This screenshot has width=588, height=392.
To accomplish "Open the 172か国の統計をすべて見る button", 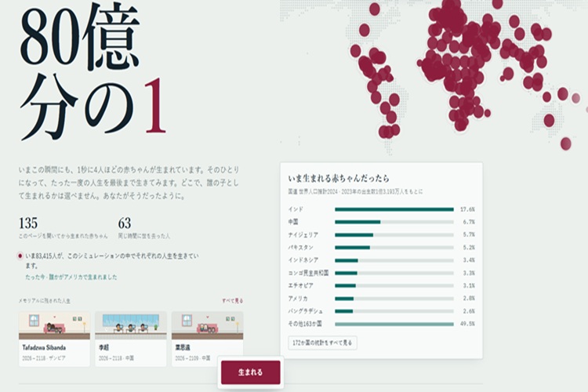I will tap(322, 343).
